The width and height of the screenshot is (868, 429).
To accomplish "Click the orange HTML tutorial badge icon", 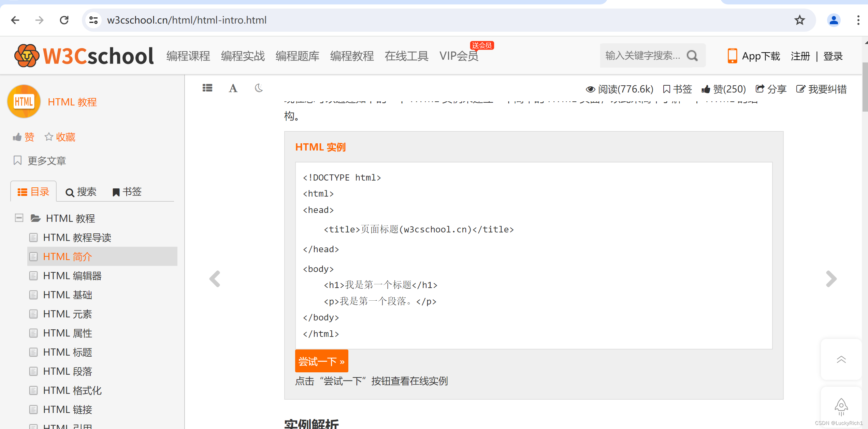I will click(24, 101).
